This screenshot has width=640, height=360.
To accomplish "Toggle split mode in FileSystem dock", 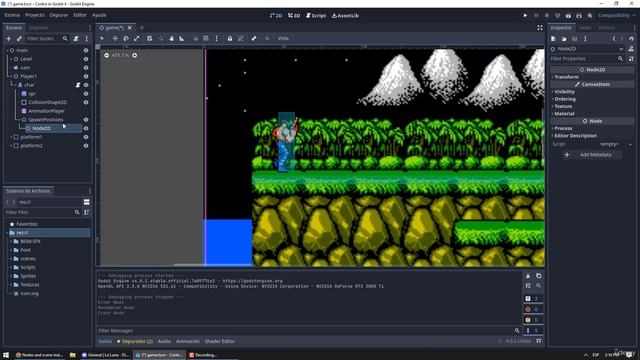I will tap(87, 202).
